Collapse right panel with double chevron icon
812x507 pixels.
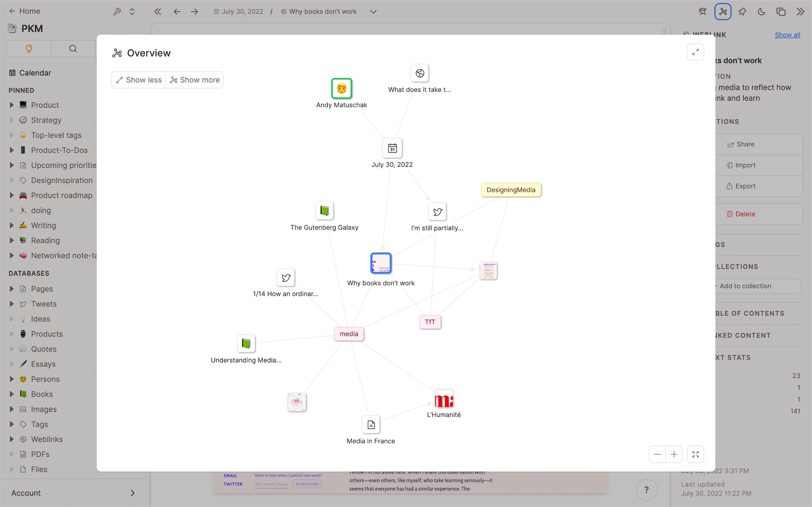click(x=800, y=11)
